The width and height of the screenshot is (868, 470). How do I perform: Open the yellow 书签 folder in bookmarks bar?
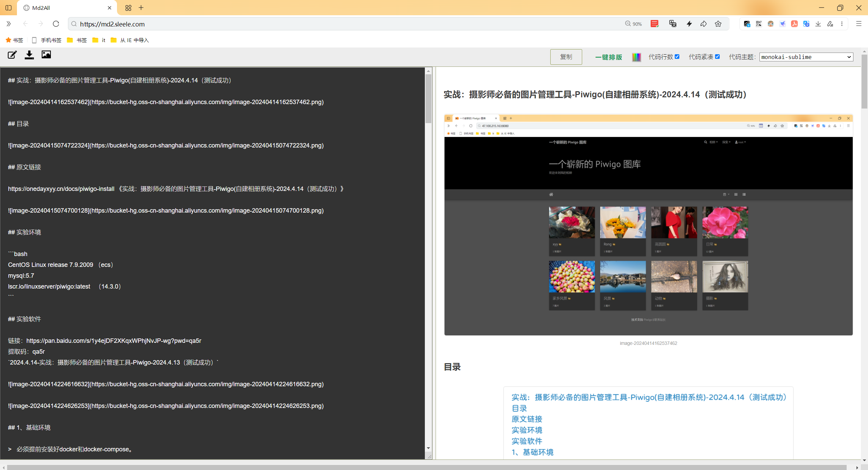(77, 40)
